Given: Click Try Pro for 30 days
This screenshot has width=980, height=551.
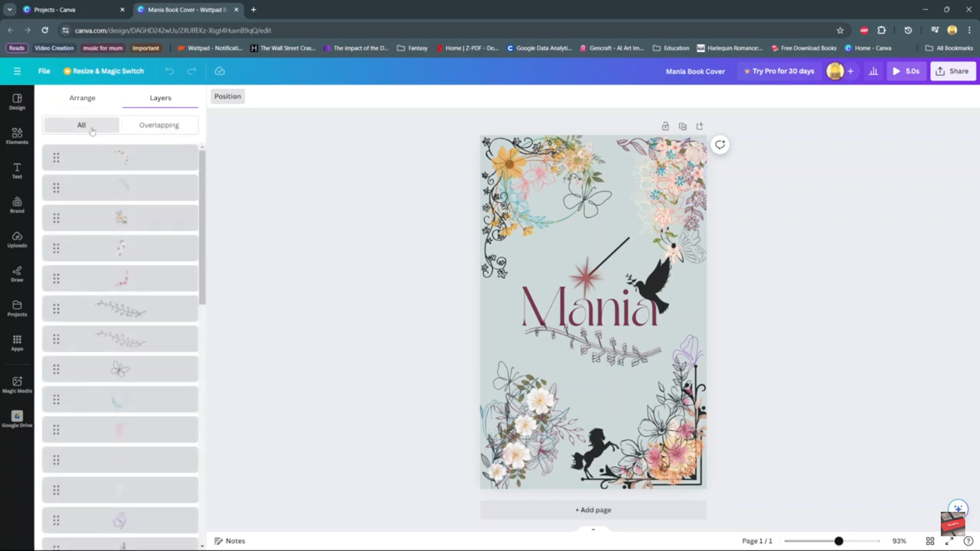Looking at the screenshot, I should (779, 71).
